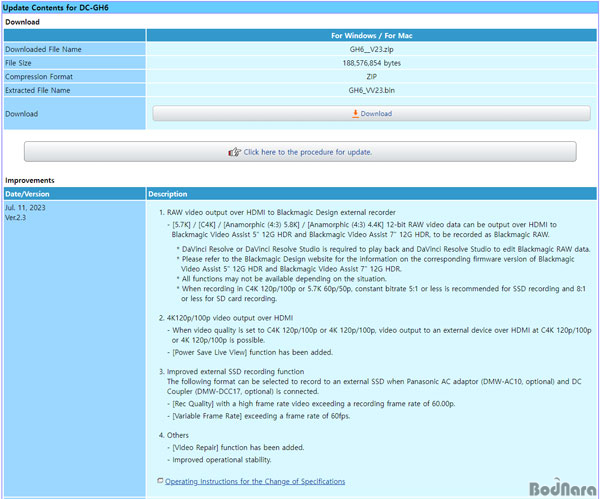Click the 'Download' section heading at top
Image resolution: width=600 pixels, height=499 pixels.
click(22, 22)
